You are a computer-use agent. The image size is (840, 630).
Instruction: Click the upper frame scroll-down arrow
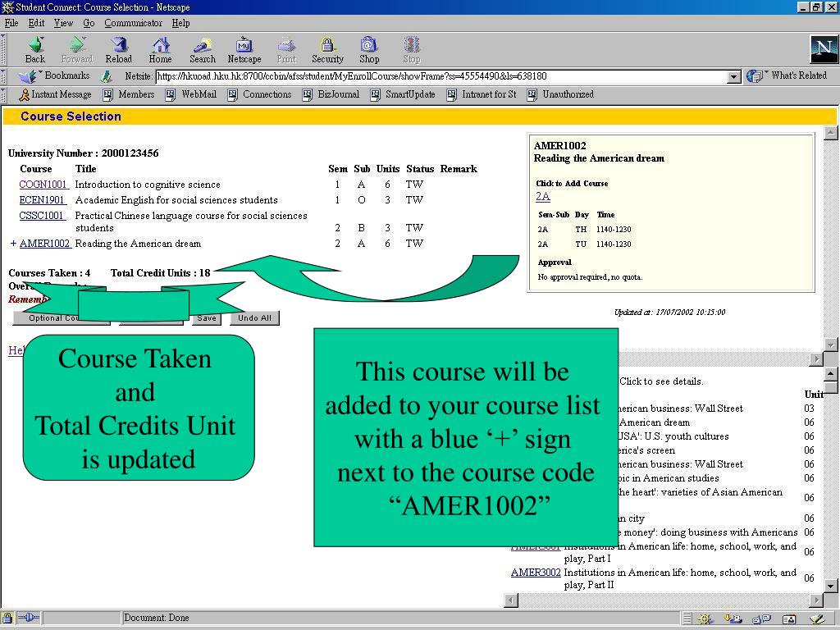[831, 345]
